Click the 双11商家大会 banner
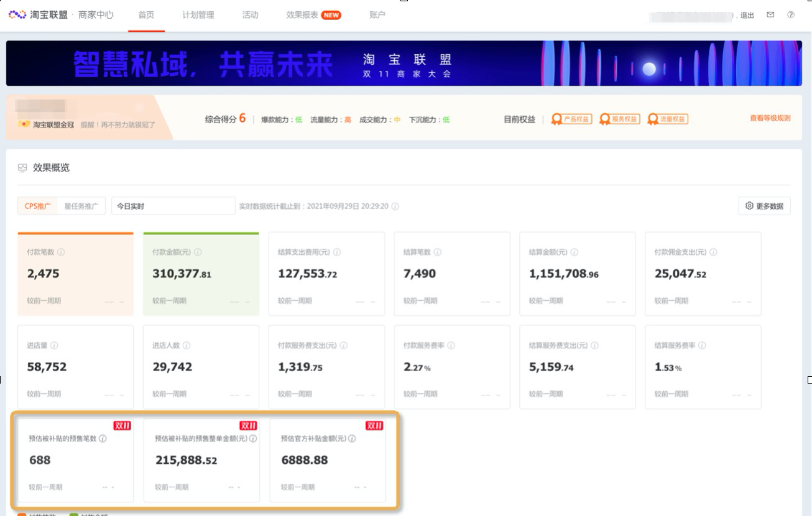 coord(404,63)
